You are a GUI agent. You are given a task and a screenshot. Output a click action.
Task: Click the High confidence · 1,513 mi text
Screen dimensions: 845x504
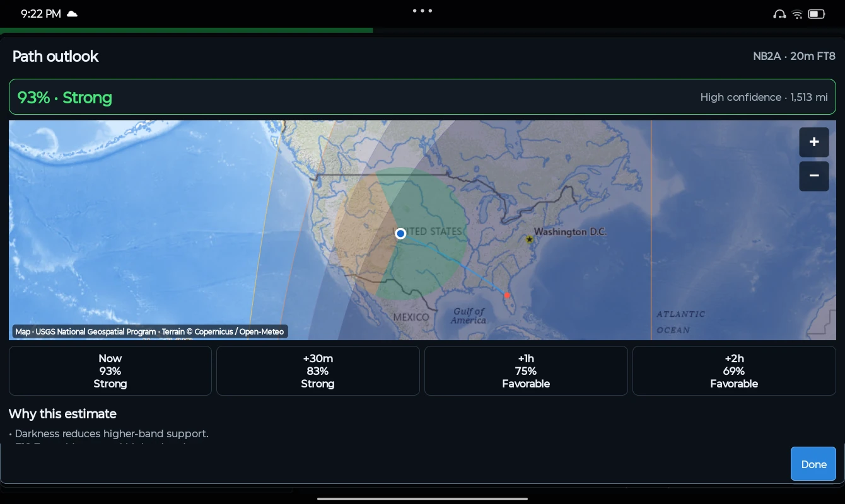764,97
